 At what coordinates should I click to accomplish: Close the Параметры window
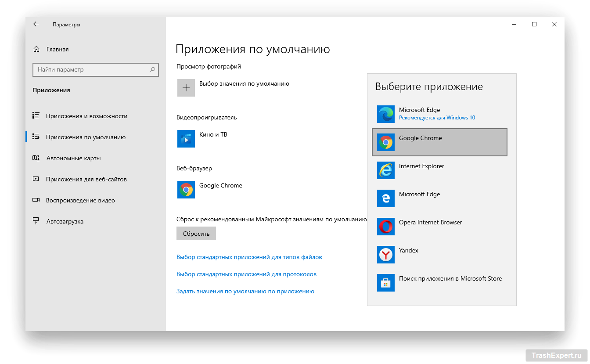click(x=554, y=25)
